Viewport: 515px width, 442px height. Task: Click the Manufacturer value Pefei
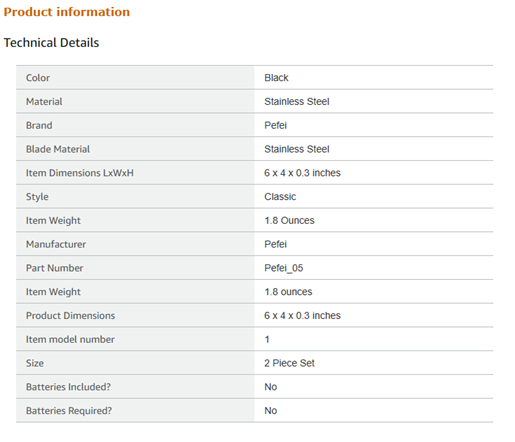[276, 244]
